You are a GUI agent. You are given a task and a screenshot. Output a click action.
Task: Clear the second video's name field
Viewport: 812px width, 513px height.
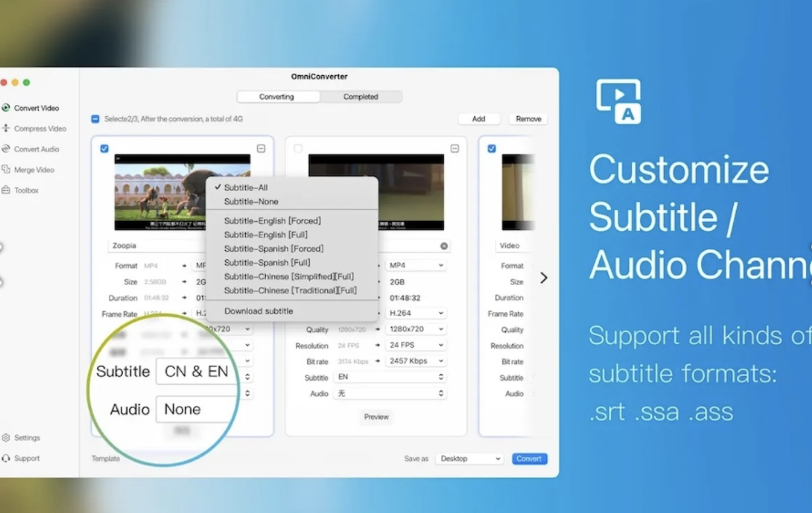pos(444,245)
